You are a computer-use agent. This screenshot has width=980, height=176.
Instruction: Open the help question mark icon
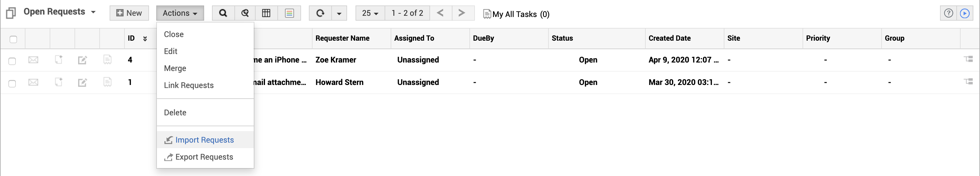[x=949, y=13]
